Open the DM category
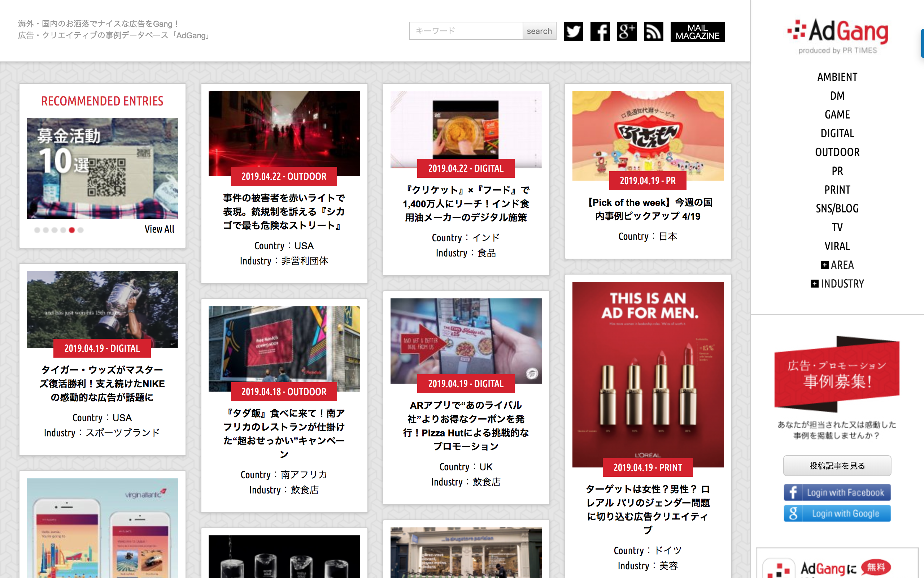The image size is (924, 578). point(837,96)
